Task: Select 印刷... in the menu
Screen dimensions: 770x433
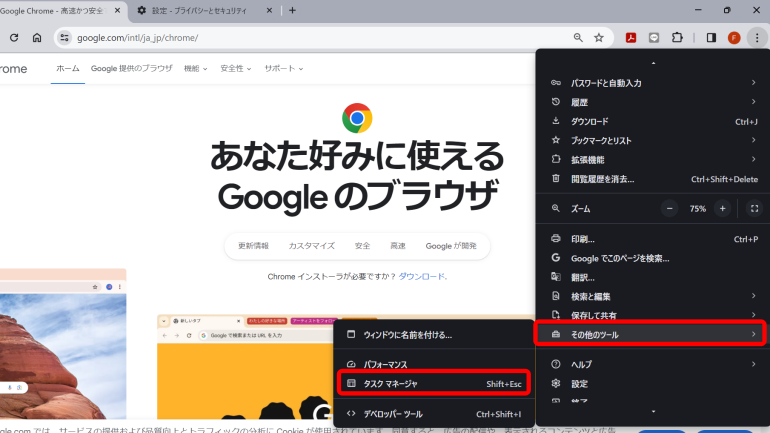Action: (653, 239)
